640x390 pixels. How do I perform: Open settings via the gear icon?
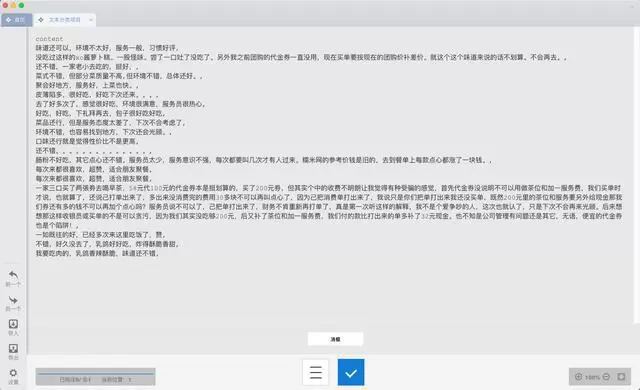[x=13, y=373]
